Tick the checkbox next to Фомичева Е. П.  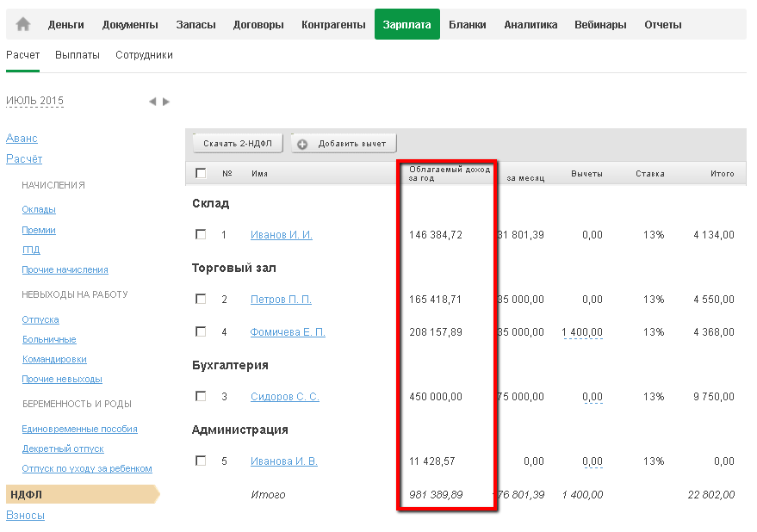pyautogui.click(x=201, y=331)
